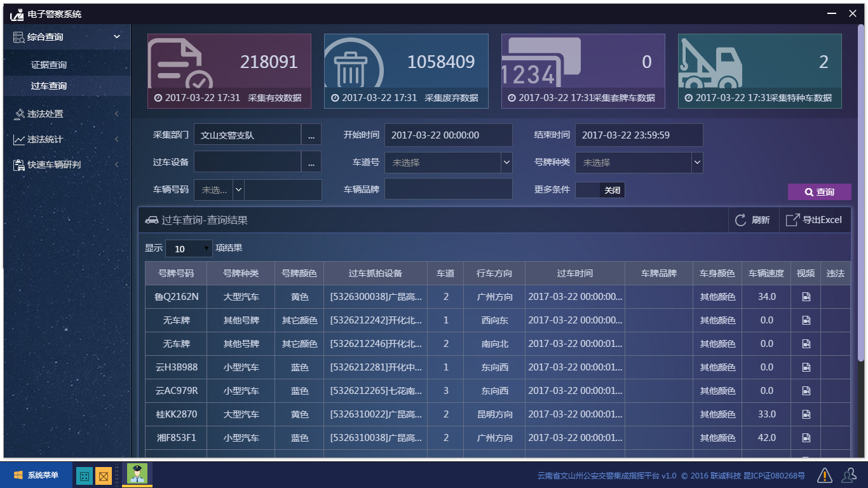Expand the 违法处置 sidebar menu

click(x=66, y=114)
